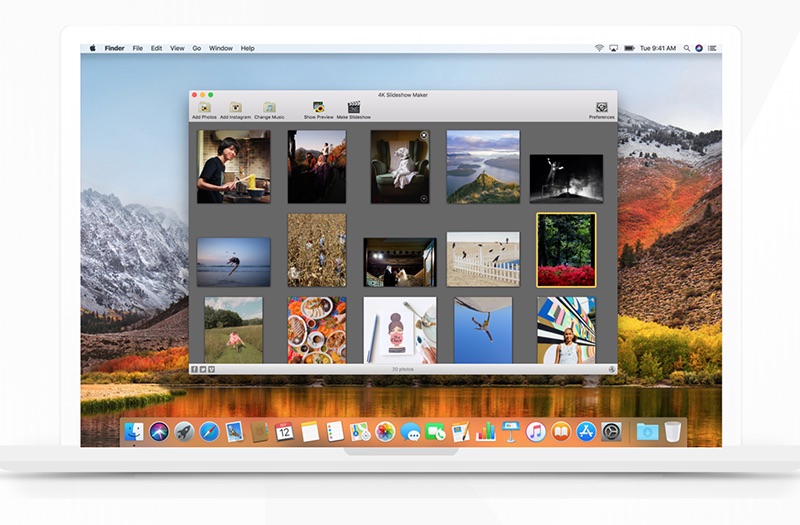Click the Show Preview sunflower icon
The image size is (800, 525).
click(x=318, y=108)
